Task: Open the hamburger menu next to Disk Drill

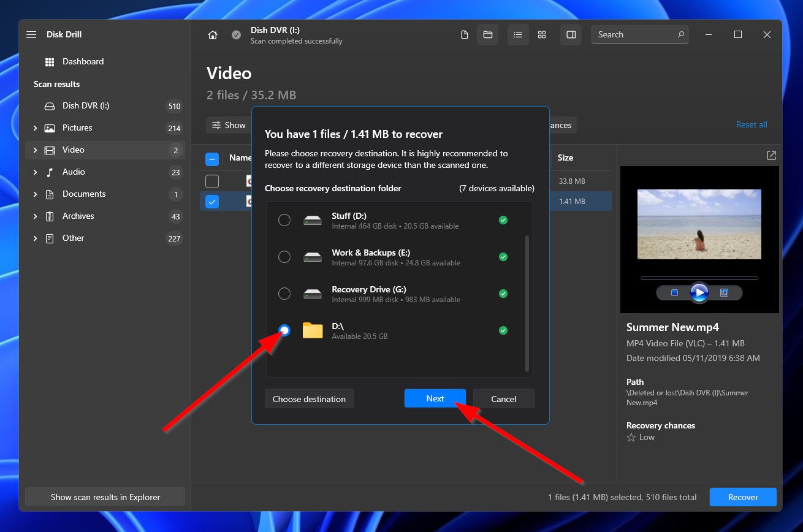Action: pos(31,35)
